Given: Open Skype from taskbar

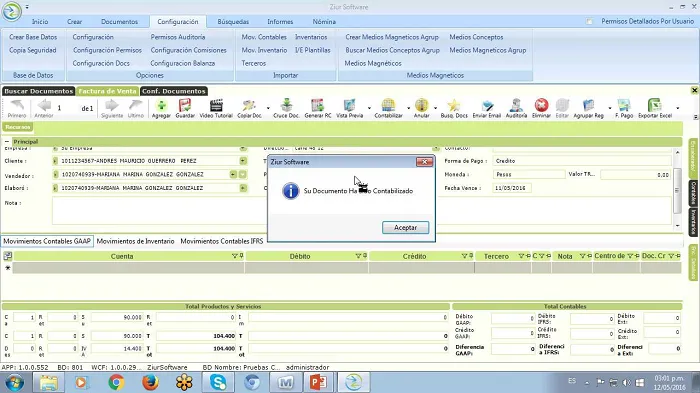Looking at the screenshot, I should [218, 382].
